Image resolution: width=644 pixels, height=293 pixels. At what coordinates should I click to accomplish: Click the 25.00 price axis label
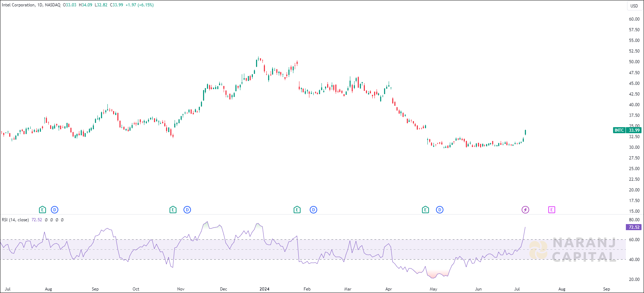pos(634,169)
